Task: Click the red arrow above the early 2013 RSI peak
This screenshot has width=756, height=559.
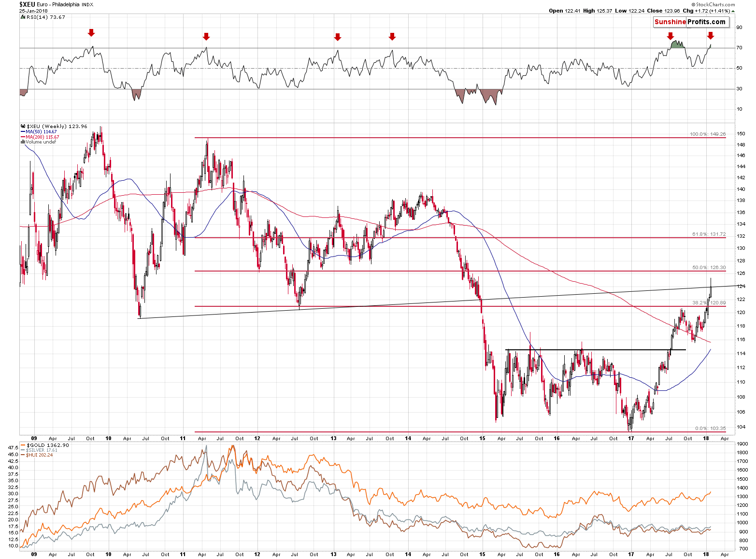Action: (x=338, y=37)
